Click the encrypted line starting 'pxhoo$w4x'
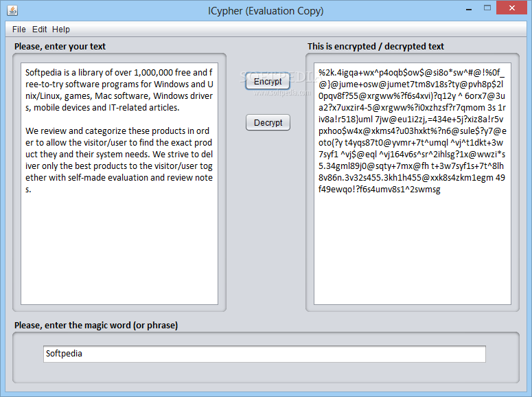Screen dimensions: 532x397 413,131
